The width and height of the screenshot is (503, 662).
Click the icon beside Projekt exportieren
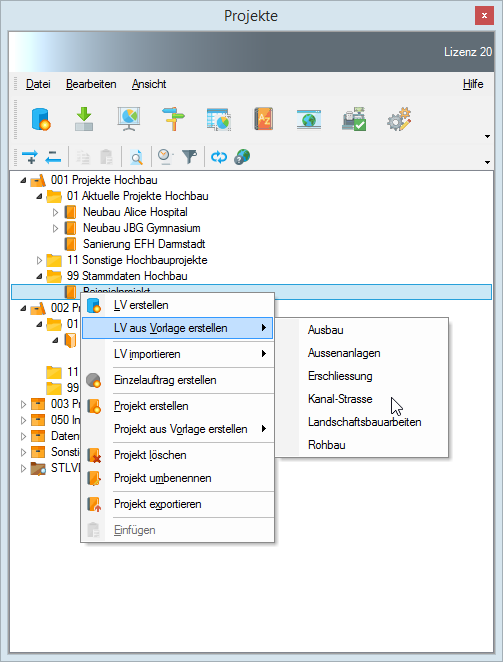point(94,504)
